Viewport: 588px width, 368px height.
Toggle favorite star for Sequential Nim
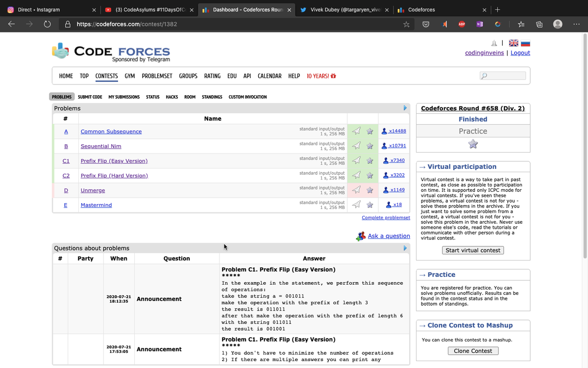pyautogui.click(x=370, y=146)
